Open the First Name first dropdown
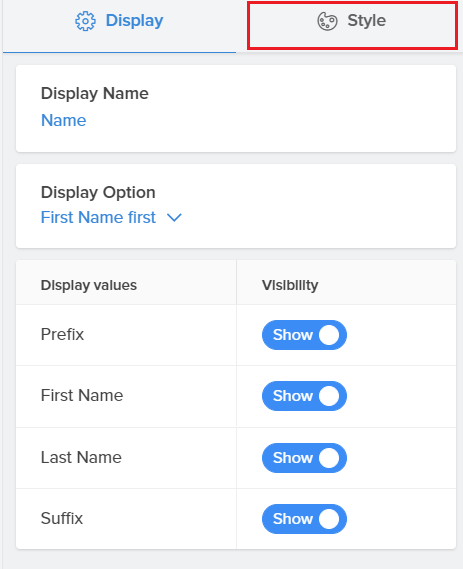Screen dimensions: 463x569 (111, 217)
